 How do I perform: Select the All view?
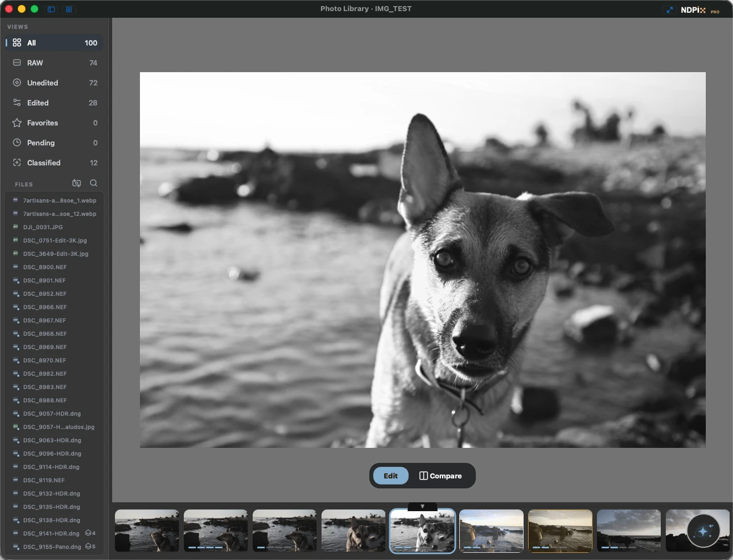pyautogui.click(x=54, y=43)
